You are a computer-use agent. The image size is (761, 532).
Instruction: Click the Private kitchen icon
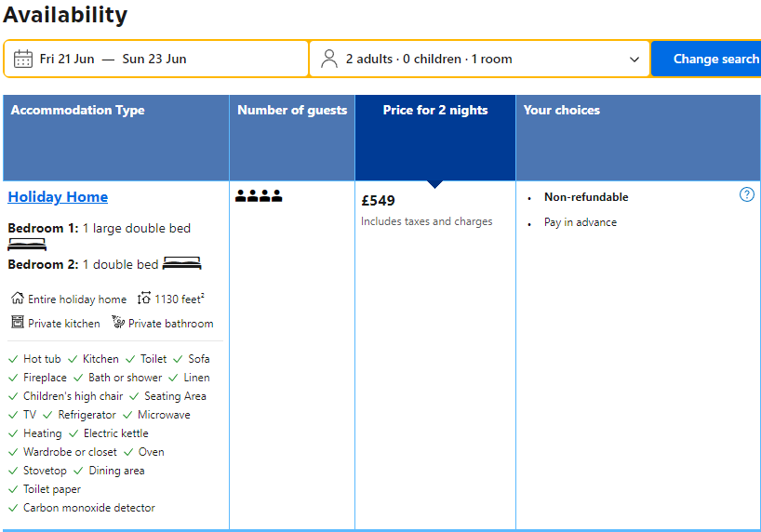point(17,323)
